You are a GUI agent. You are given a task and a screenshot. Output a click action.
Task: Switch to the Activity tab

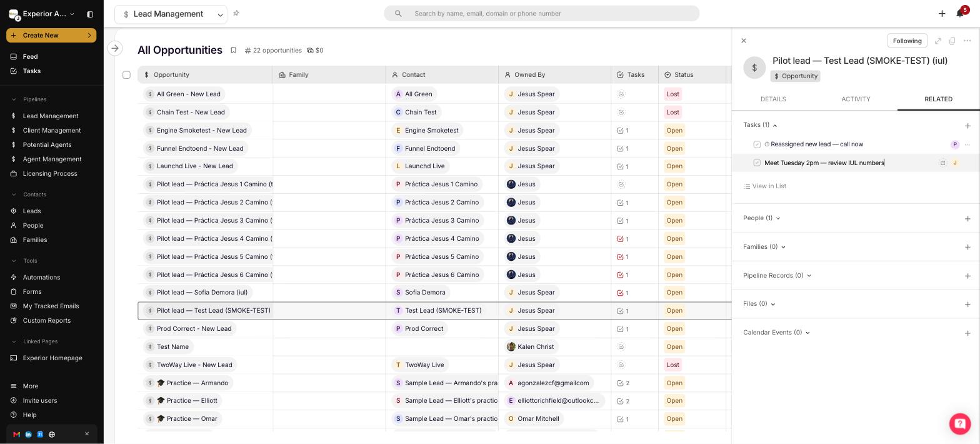coord(856,99)
